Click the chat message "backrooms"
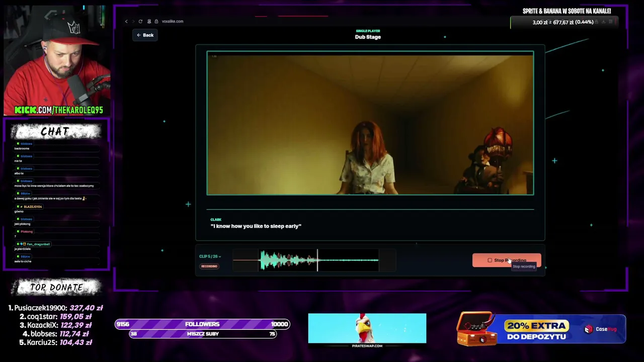644x362 pixels. pos(22,149)
